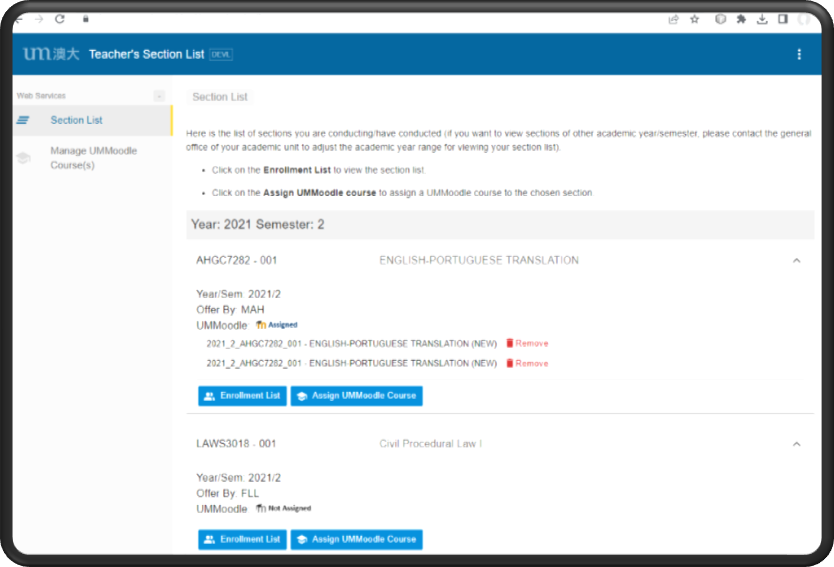The height and width of the screenshot is (567, 834).
Task: Collapse the AHGC7282 - 001 section
Action: (x=796, y=261)
